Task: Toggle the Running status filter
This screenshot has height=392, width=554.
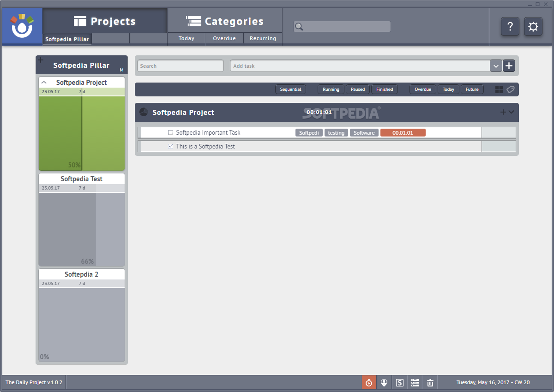Action: point(331,89)
